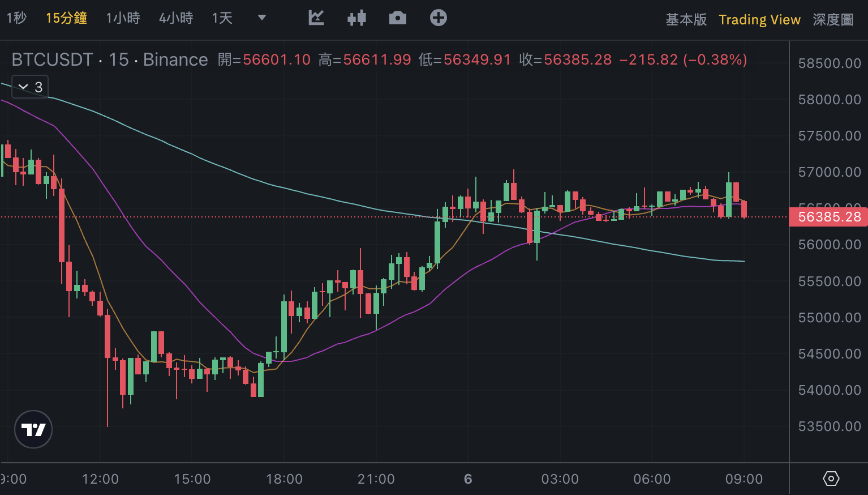Switch to 基本版 chart tab
Image resolution: width=868 pixels, height=495 pixels.
pos(686,20)
